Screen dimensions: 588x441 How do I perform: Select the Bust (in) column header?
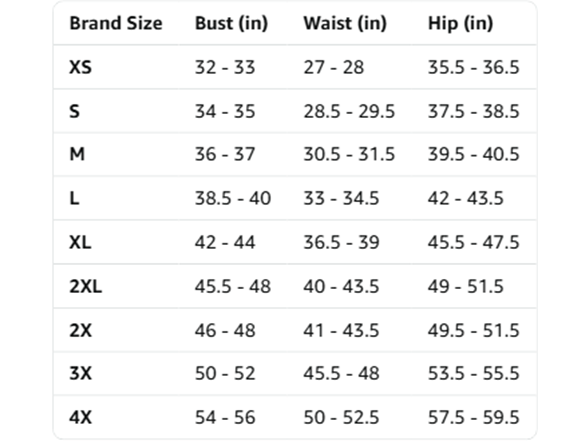click(231, 23)
